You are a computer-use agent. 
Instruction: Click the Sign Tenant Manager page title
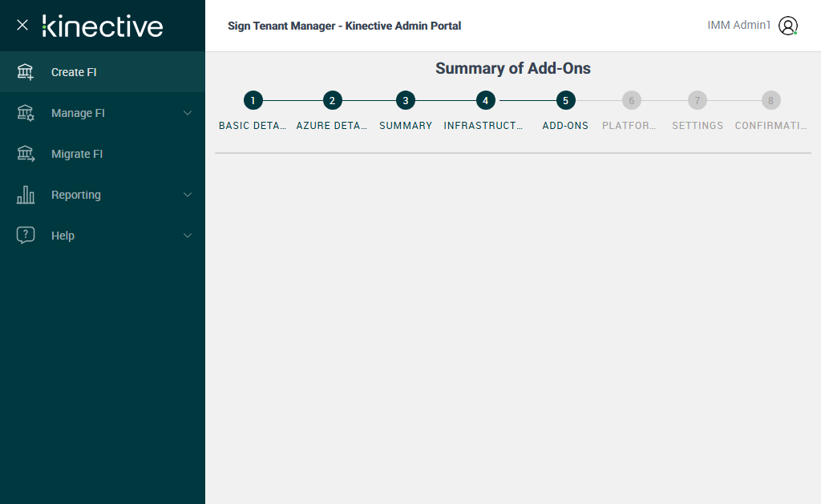tap(344, 26)
